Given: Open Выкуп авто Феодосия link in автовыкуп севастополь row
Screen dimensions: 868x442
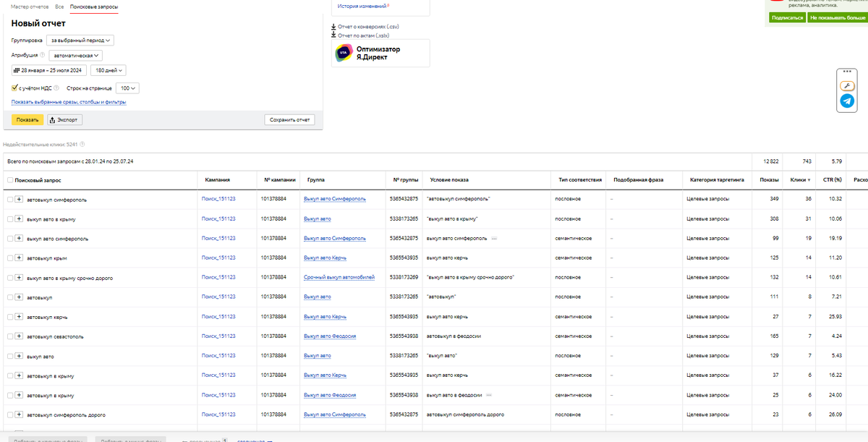Looking at the screenshot, I should click(x=330, y=336).
